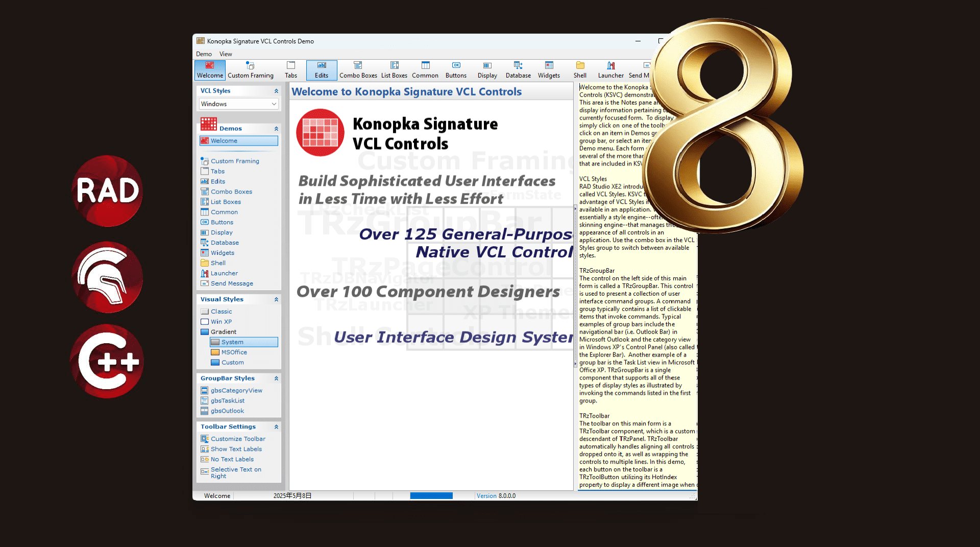Collapse the Demos group
The width and height of the screenshot is (980, 547).
tap(276, 129)
